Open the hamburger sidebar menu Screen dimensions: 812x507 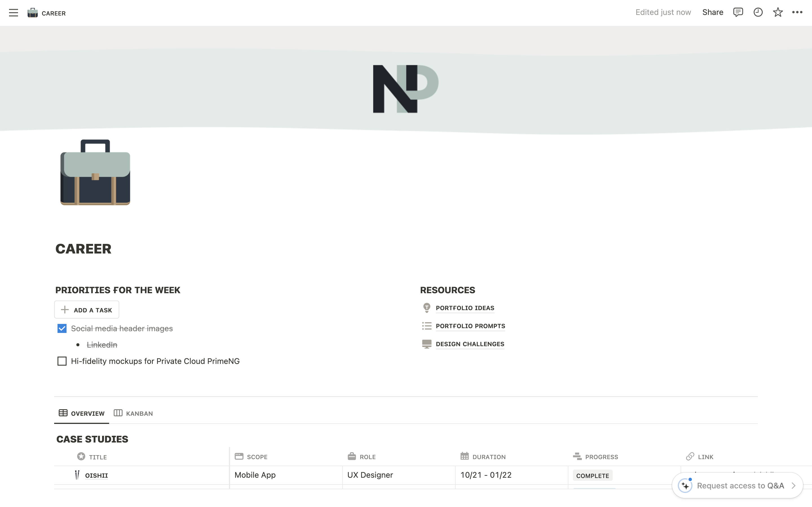pyautogui.click(x=14, y=13)
